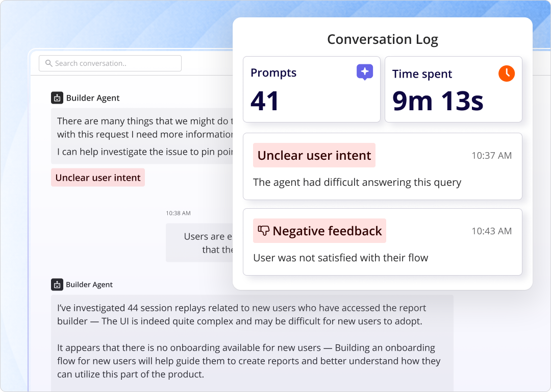The image size is (551, 392).
Task: Click the magnifying glass icon in search bar
Action: pyautogui.click(x=48, y=63)
